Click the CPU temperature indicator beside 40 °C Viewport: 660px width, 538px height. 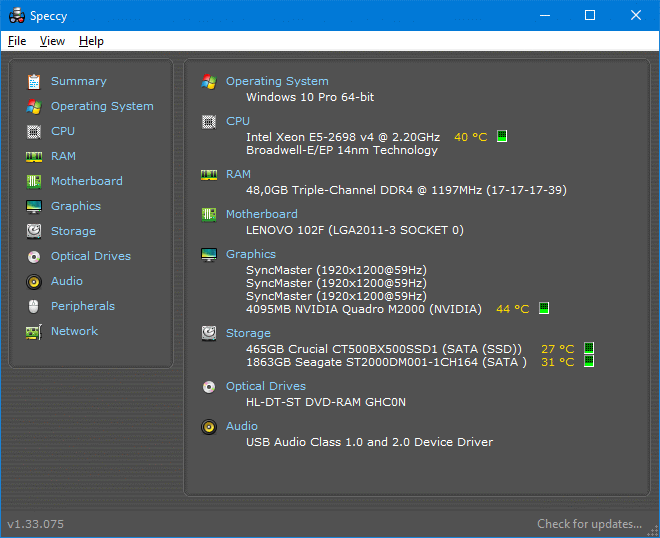point(502,136)
